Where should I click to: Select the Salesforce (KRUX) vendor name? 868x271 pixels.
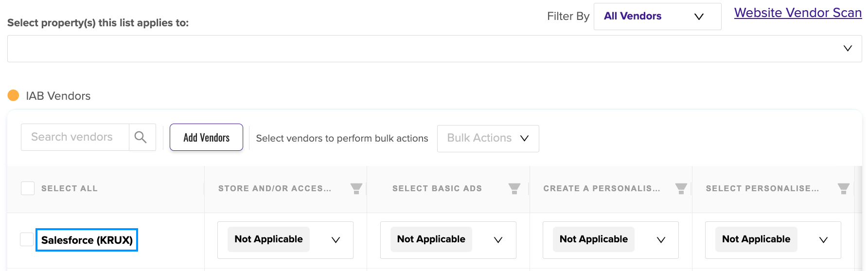click(87, 240)
